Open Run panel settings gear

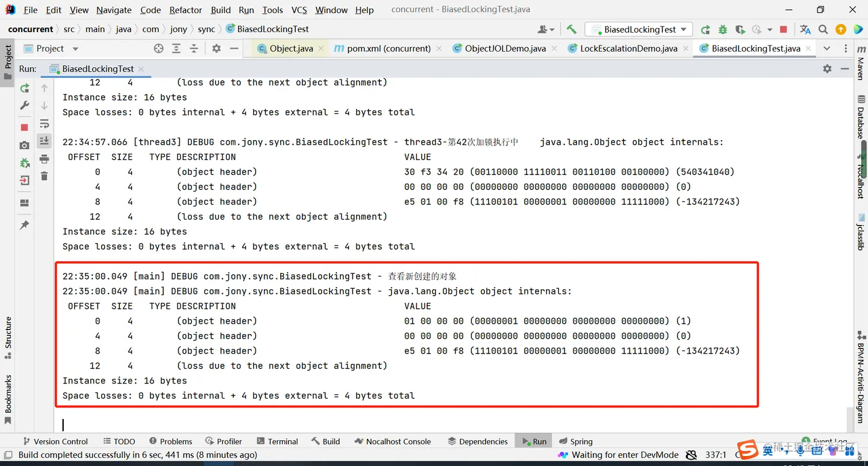coord(827,68)
